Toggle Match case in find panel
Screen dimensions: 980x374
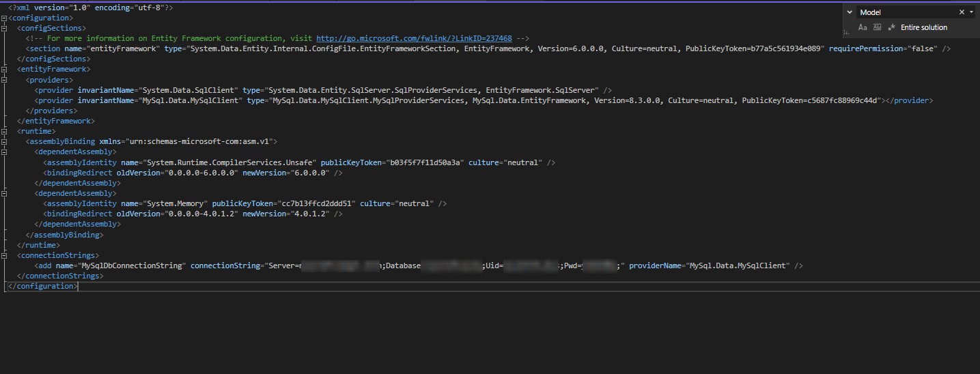863,27
